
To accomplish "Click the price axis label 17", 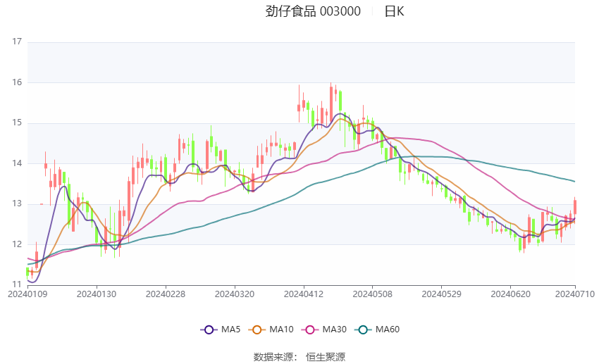I will 17,42.
